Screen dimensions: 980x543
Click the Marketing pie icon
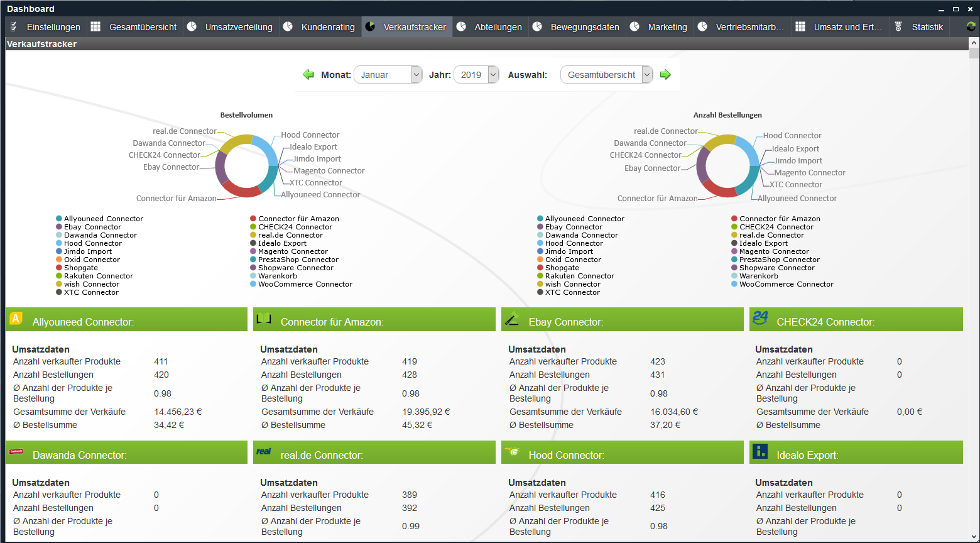(634, 26)
